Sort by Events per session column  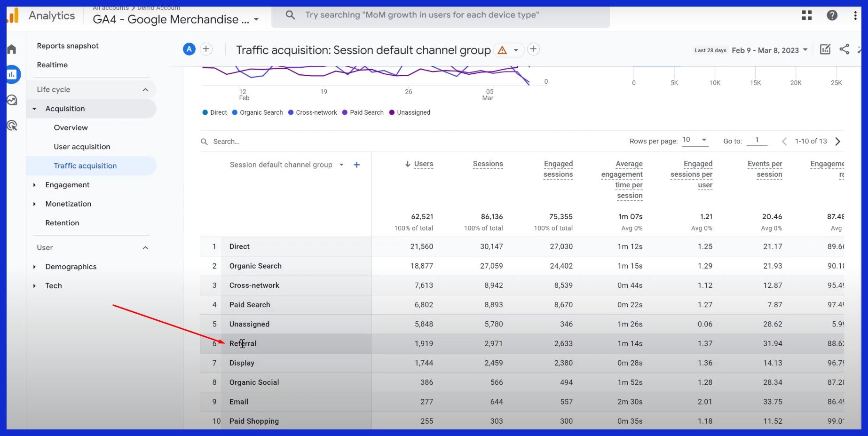click(x=765, y=169)
